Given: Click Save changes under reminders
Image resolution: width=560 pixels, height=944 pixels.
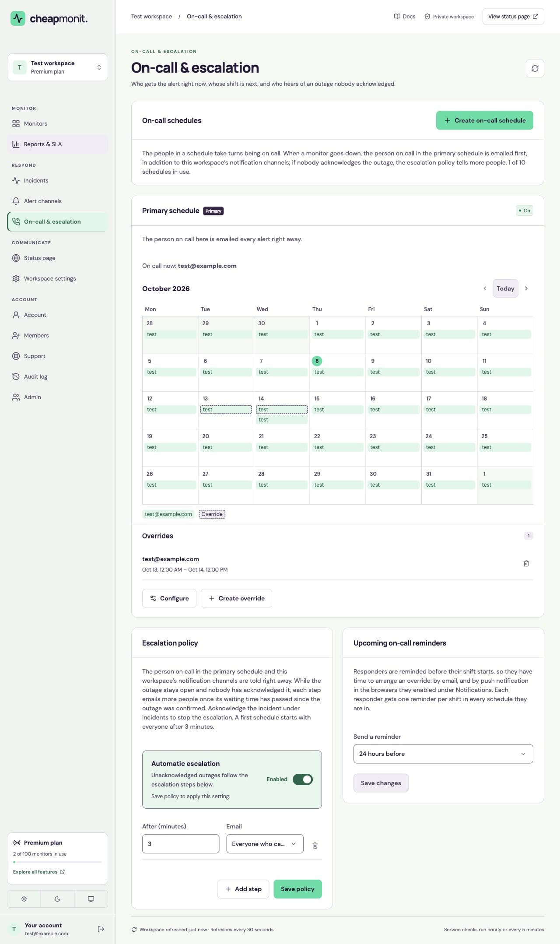Looking at the screenshot, I should coord(381,783).
